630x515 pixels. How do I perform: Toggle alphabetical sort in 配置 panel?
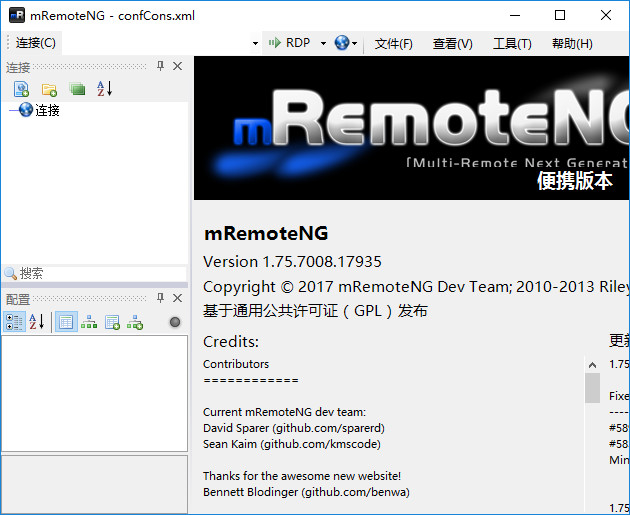(x=37, y=322)
